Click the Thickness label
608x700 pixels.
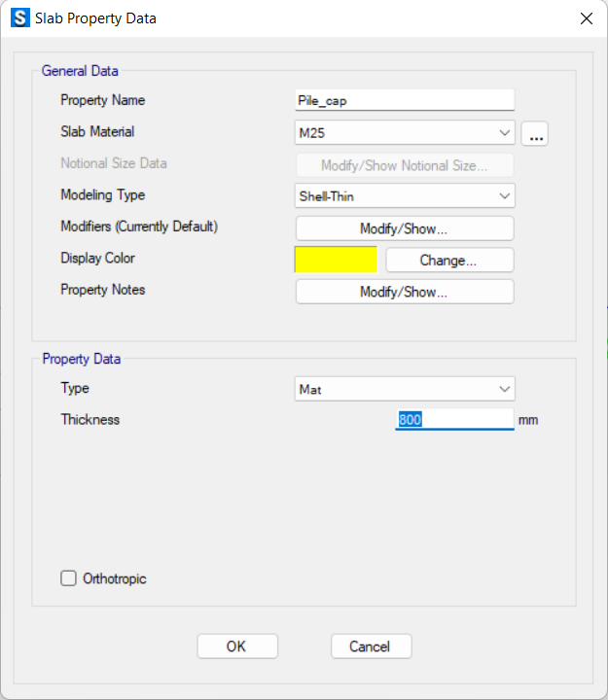(x=90, y=420)
